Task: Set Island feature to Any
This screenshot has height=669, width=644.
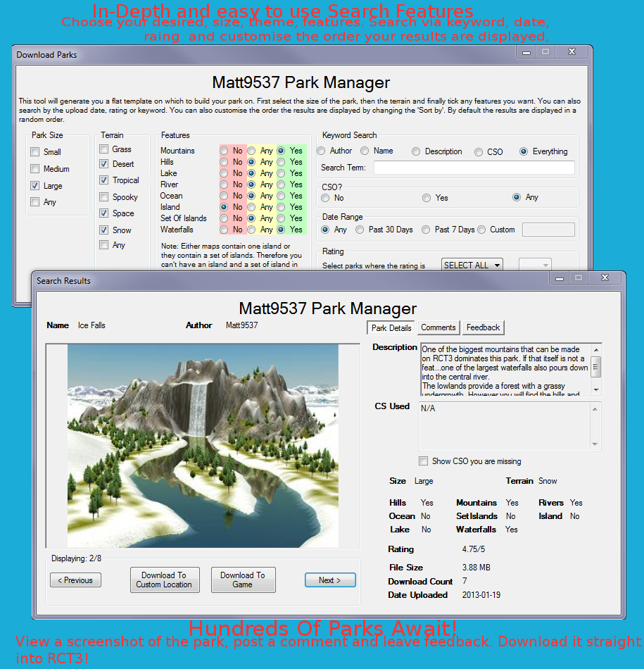Action: [x=252, y=207]
